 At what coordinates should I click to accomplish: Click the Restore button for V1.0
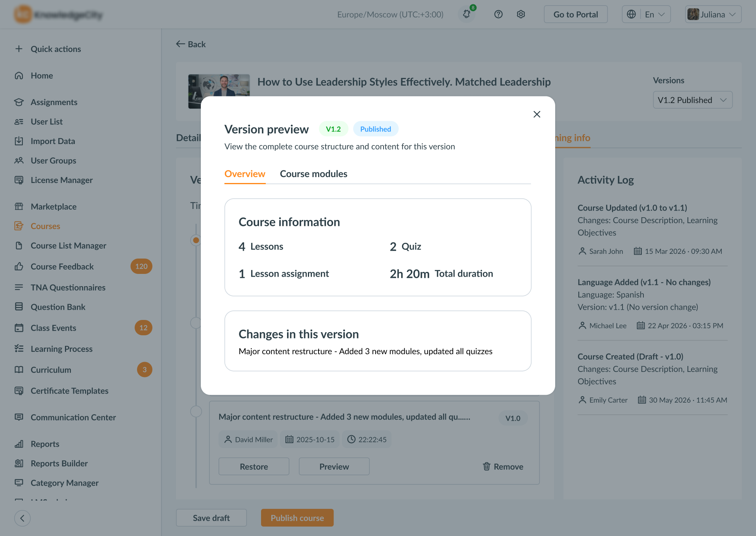254,466
